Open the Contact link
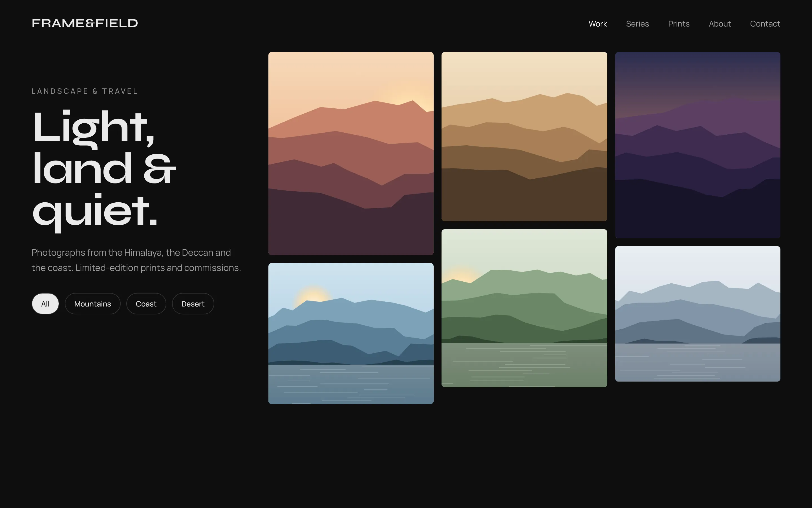This screenshot has width=812, height=508. coord(765,24)
